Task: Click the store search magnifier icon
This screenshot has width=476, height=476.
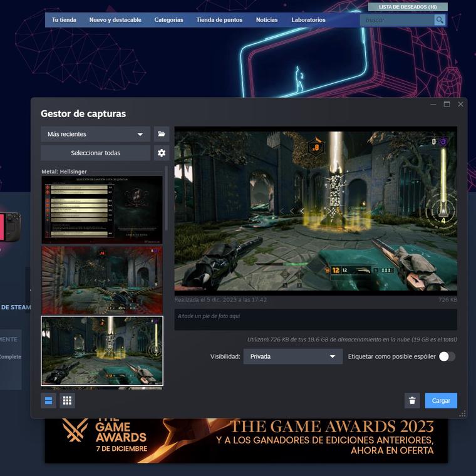Action: point(440,20)
